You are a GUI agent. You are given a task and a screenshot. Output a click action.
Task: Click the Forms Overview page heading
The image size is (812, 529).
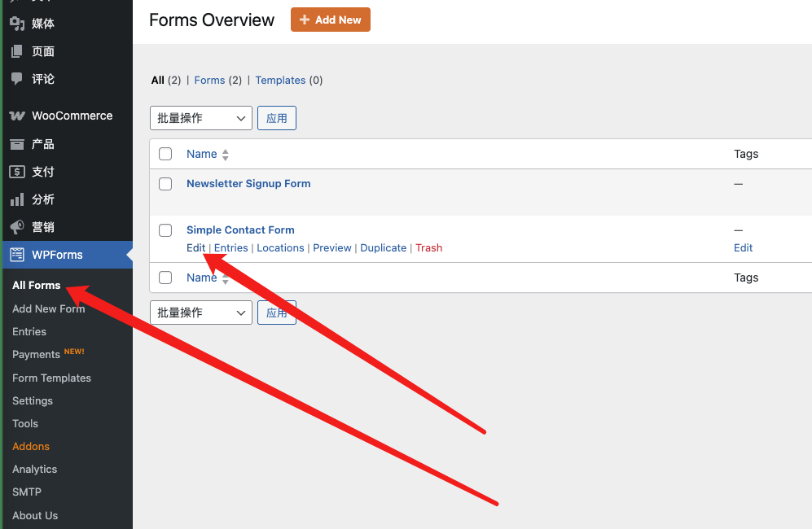click(x=212, y=20)
